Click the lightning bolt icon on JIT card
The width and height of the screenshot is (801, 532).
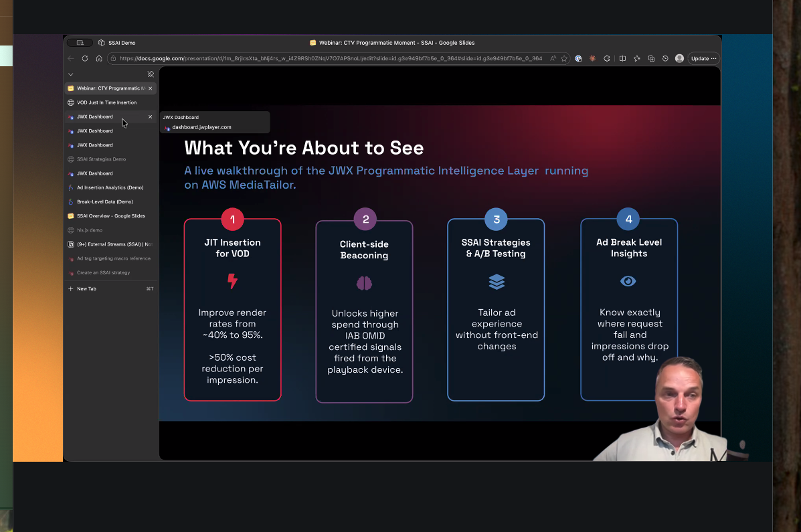click(x=232, y=281)
